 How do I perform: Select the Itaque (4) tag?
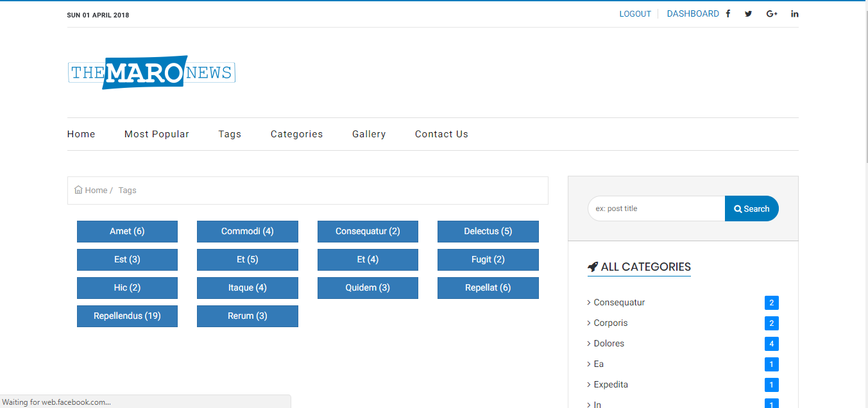tap(248, 288)
